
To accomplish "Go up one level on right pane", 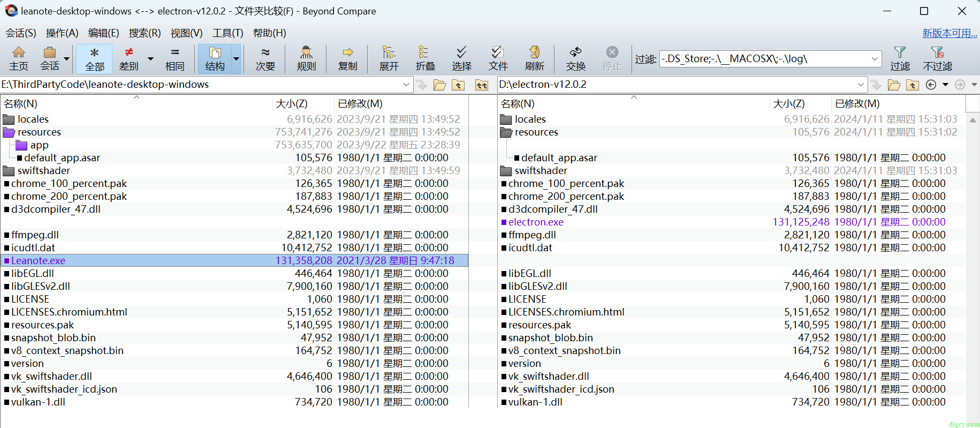I will 913,85.
